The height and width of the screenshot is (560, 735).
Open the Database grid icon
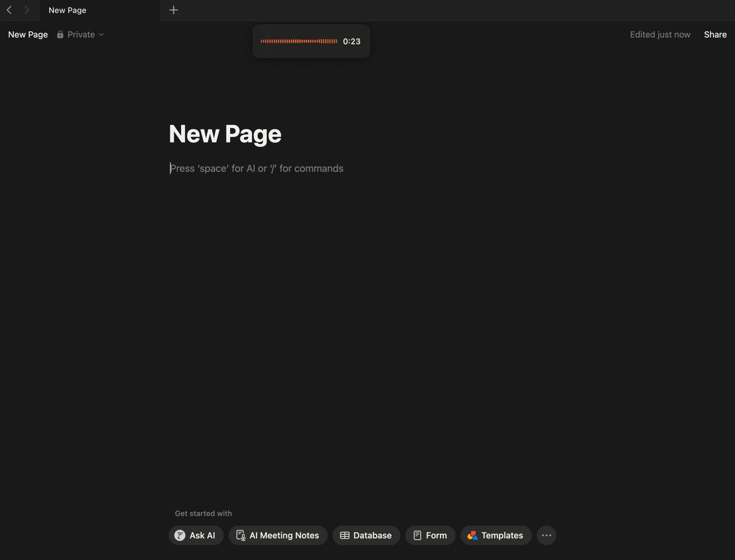point(345,535)
